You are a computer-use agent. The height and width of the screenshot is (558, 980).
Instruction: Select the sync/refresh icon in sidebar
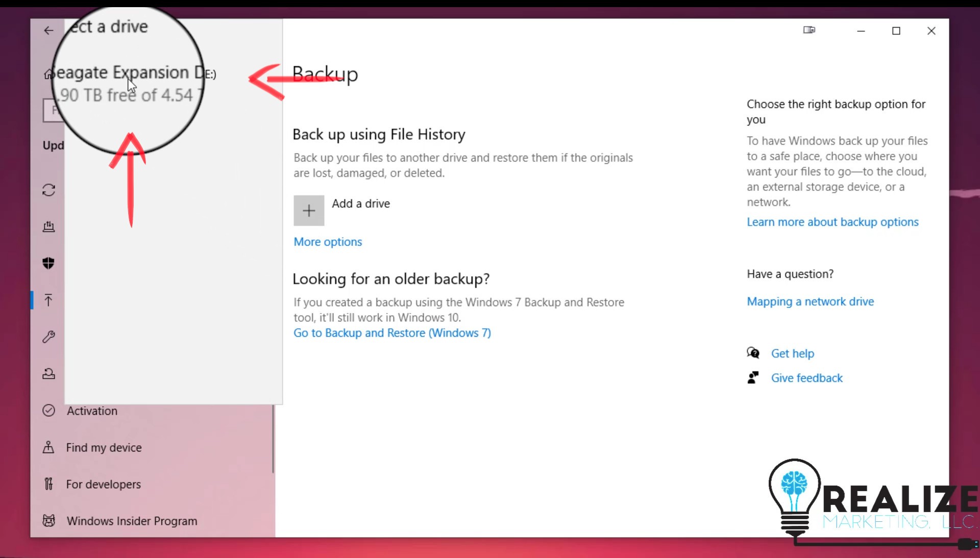click(x=48, y=190)
